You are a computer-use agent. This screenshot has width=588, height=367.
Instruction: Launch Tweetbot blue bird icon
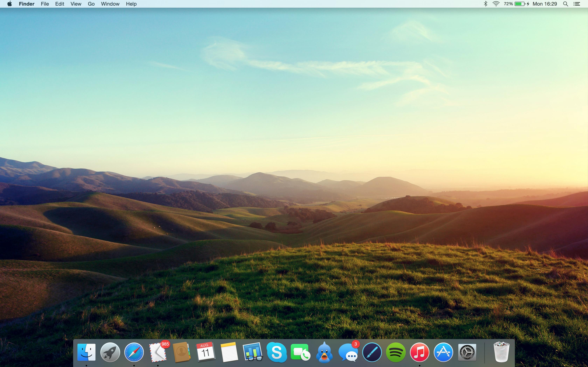point(324,352)
